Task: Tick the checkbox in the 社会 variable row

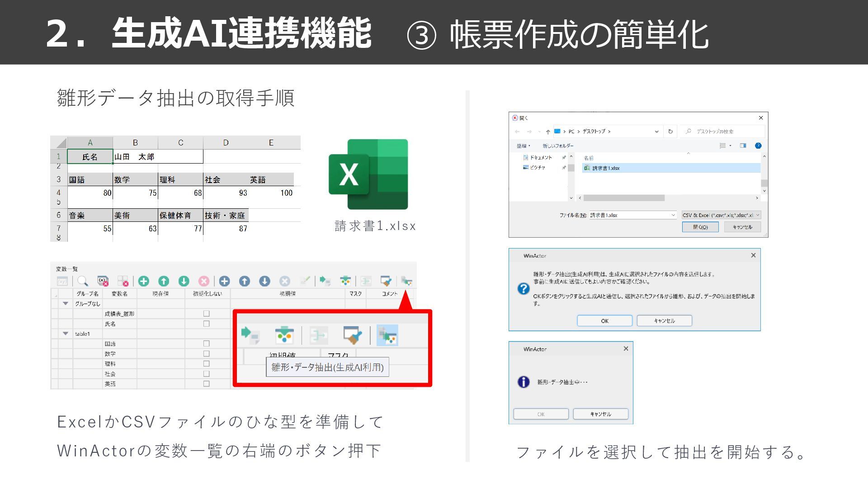Action: click(x=207, y=374)
